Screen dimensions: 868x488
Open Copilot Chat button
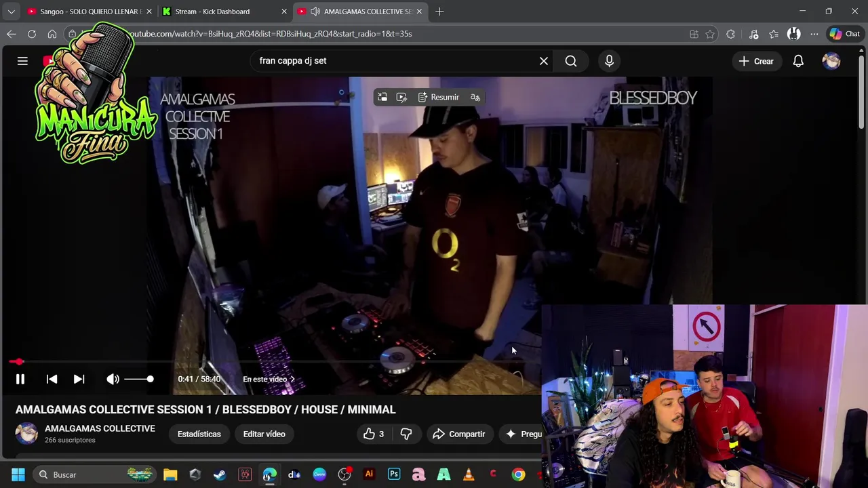pyautogui.click(x=845, y=34)
